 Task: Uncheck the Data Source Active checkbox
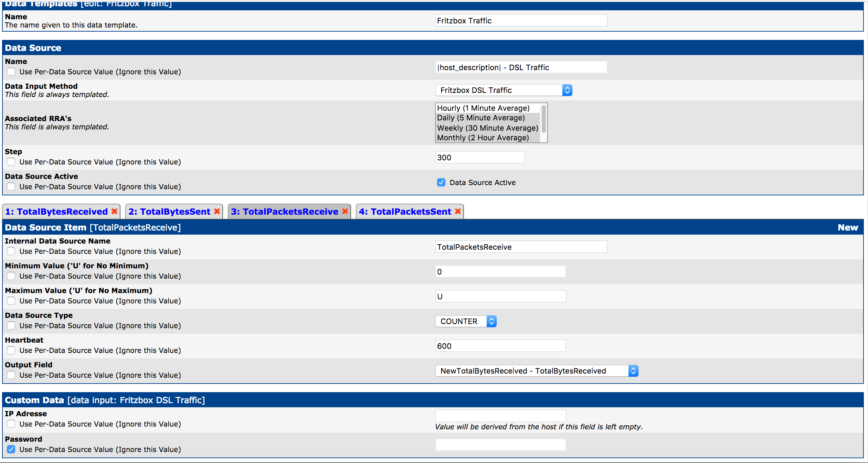(x=441, y=182)
